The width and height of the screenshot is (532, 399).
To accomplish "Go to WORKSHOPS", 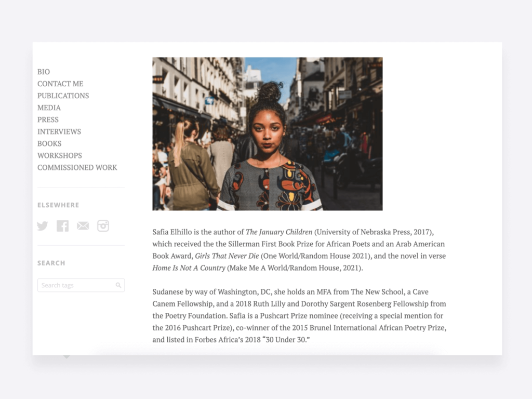I will pos(60,155).
